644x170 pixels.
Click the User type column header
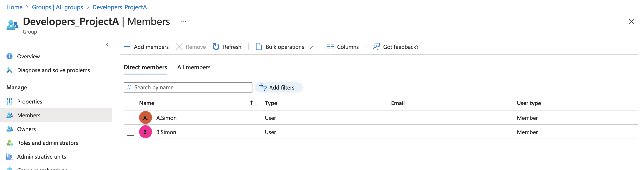click(529, 103)
